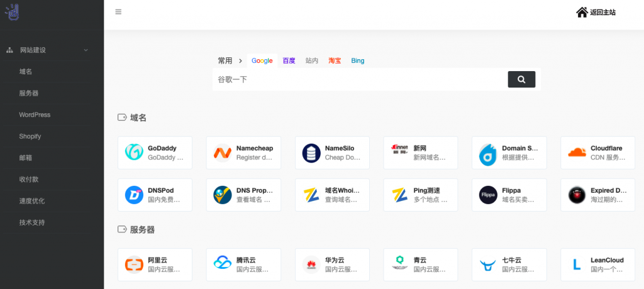The image size is (644, 289).
Task: Open the Flippa card title
Action: [x=511, y=191]
